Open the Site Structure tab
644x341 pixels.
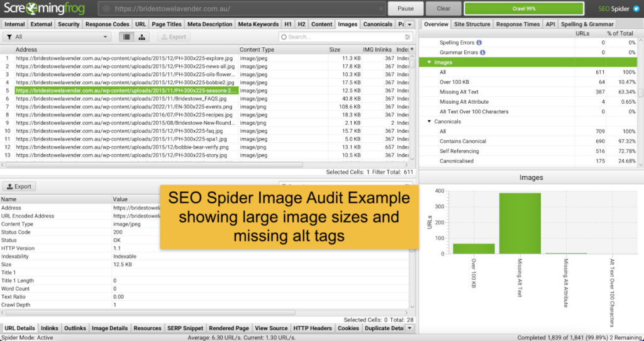click(x=472, y=24)
